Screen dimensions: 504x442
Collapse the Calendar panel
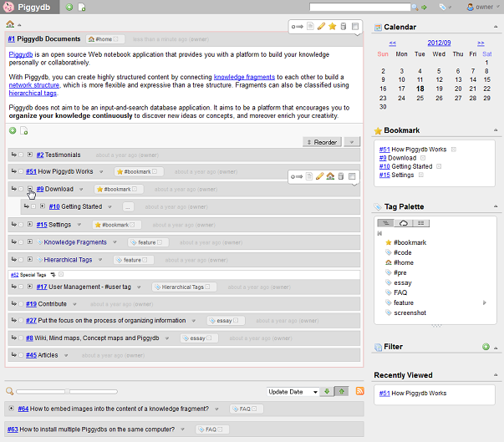click(493, 28)
